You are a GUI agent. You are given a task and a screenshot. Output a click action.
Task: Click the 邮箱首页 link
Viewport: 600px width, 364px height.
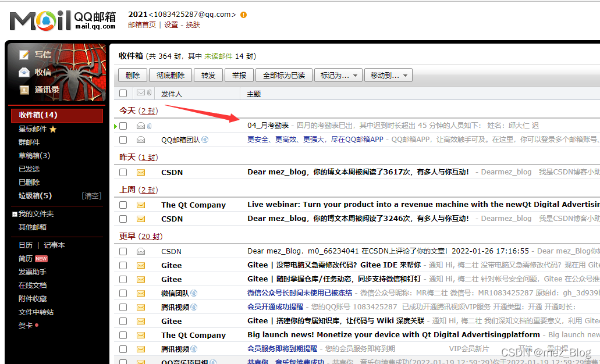point(142,25)
